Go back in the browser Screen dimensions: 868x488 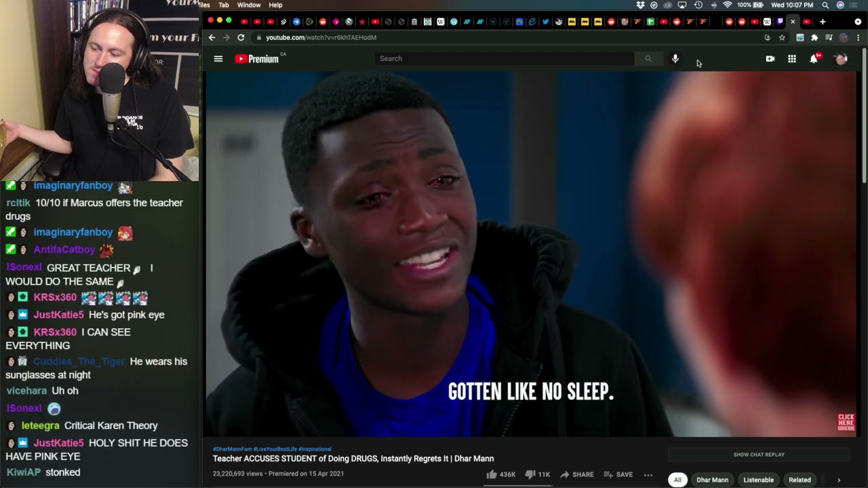pos(212,37)
